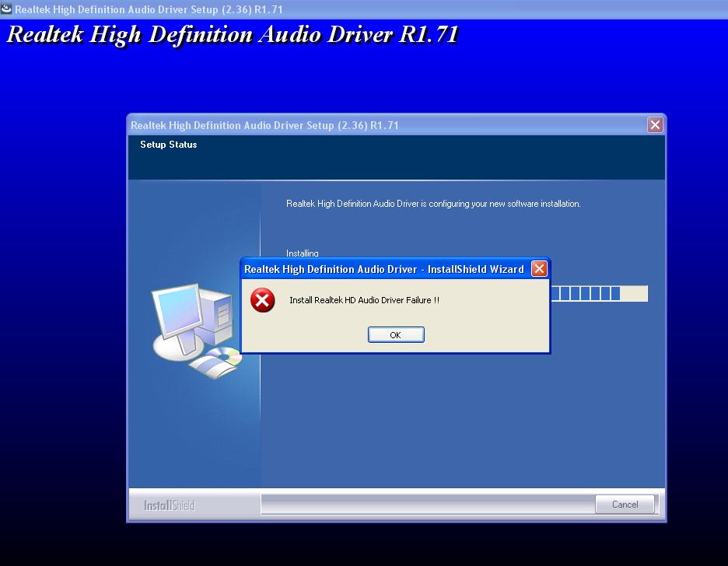This screenshot has height=566, width=728.
Task: Click the "Installing" status label
Action: coord(303,253)
